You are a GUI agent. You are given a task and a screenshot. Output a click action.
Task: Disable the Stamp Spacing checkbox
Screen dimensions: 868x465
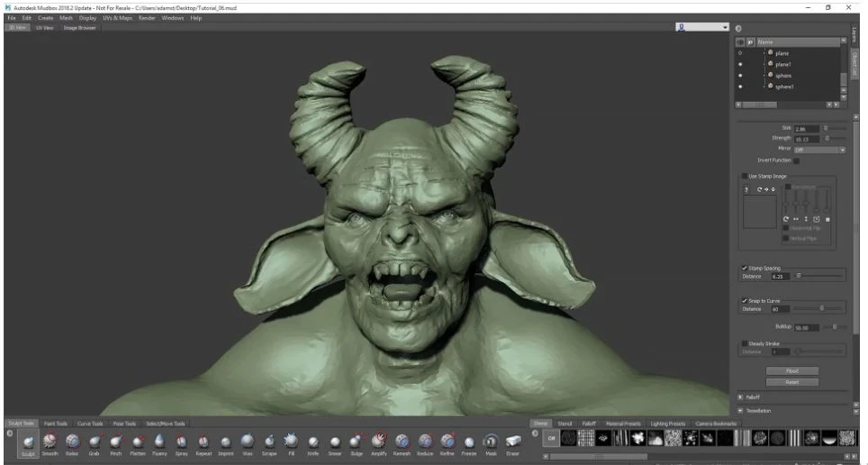743,268
